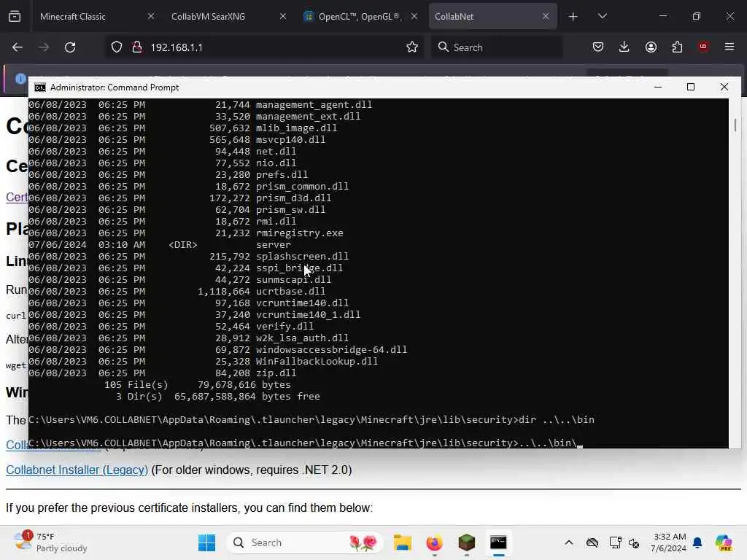Open the cloud sync tray icon
Screen dimensions: 747x560
point(592,542)
